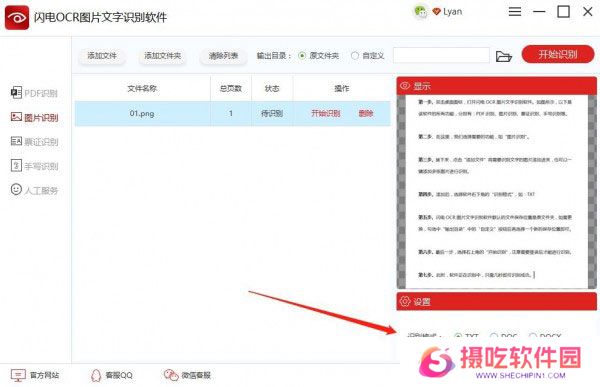Click the page count 1 cell
The height and width of the screenshot is (387, 600).
click(231, 113)
